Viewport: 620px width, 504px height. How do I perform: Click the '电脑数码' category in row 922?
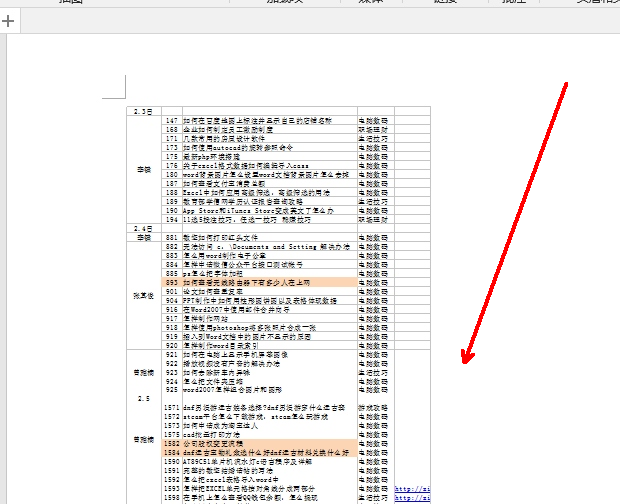tap(373, 364)
